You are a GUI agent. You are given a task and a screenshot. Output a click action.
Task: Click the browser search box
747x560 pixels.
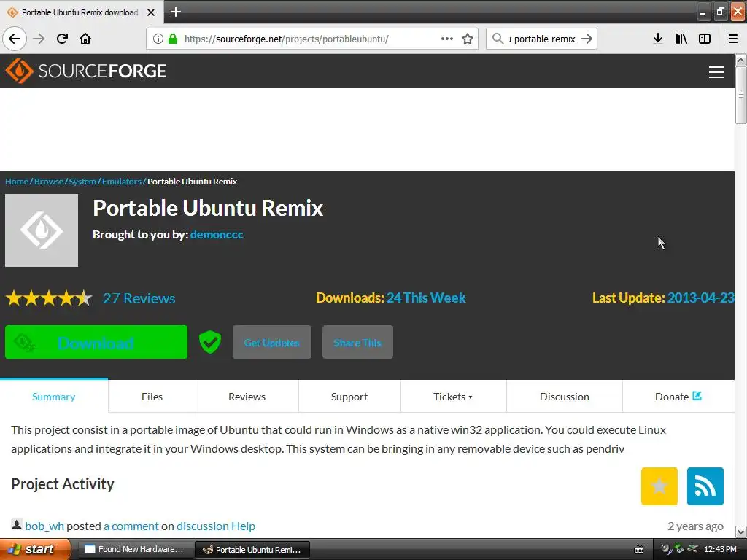(x=542, y=39)
